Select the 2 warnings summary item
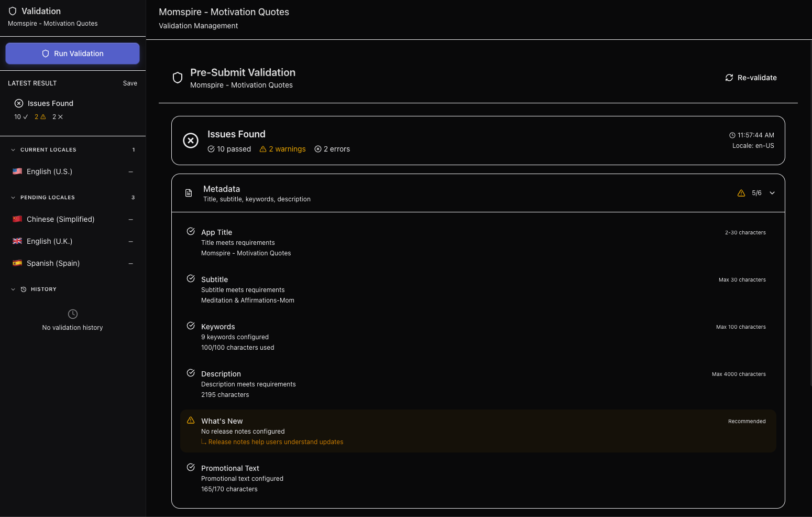The image size is (812, 517). [x=282, y=149]
